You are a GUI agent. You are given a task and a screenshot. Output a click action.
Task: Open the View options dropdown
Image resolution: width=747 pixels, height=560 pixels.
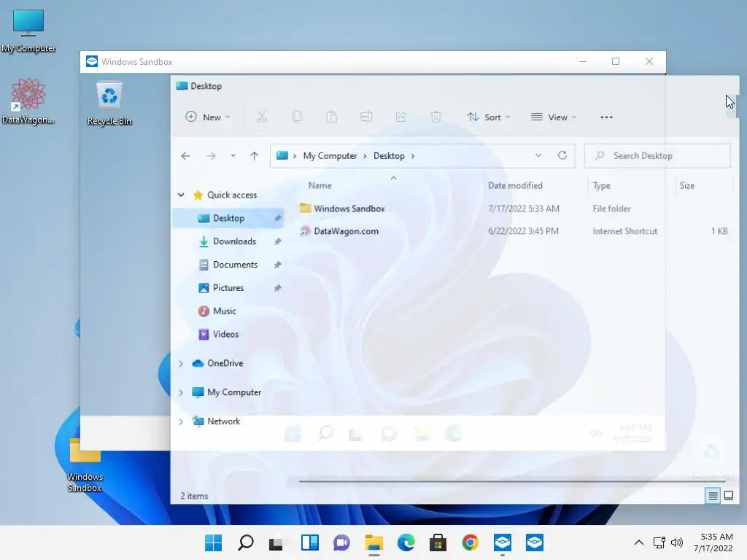pyautogui.click(x=554, y=117)
